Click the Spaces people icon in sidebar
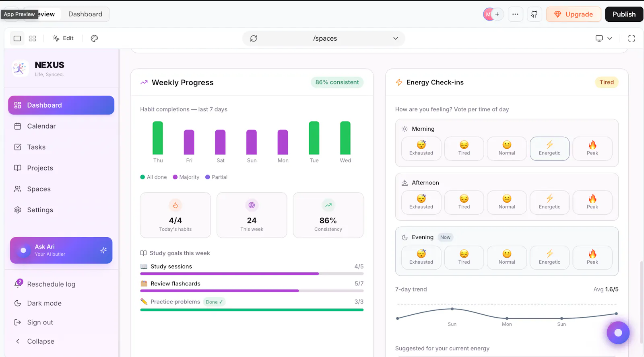This screenshot has width=644, height=357. [18, 189]
